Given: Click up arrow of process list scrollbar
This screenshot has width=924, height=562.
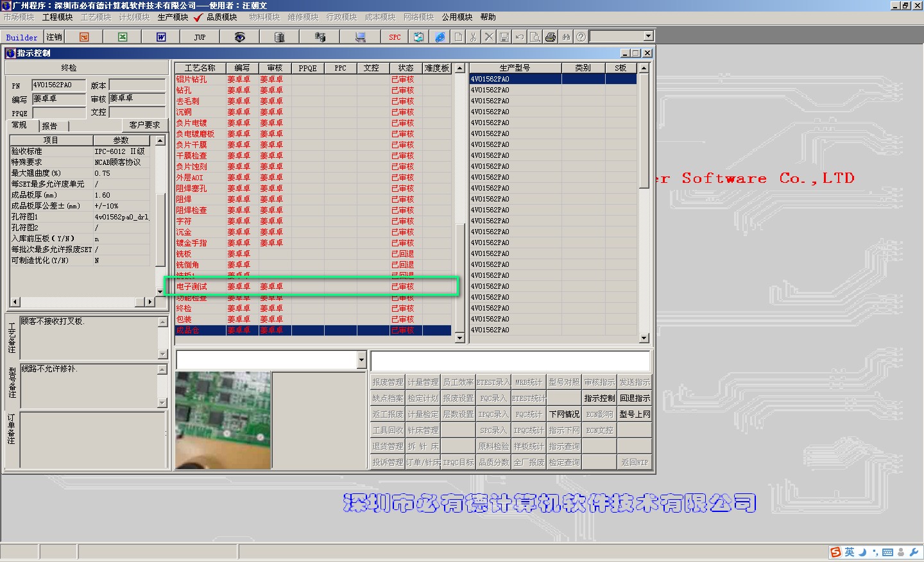Looking at the screenshot, I should click(459, 68).
